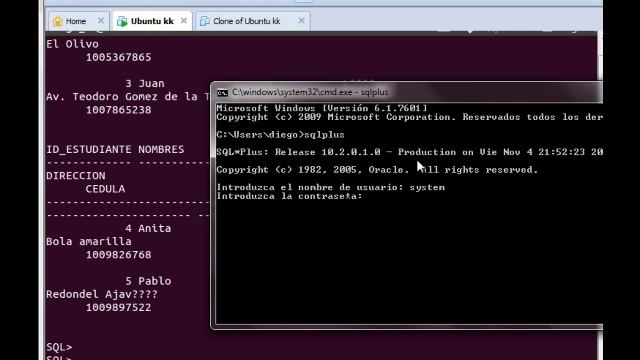This screenshot has width=640, height=360.
Task: Click the '4 Anita' row in terminal
Action: (x=148, y=229)
